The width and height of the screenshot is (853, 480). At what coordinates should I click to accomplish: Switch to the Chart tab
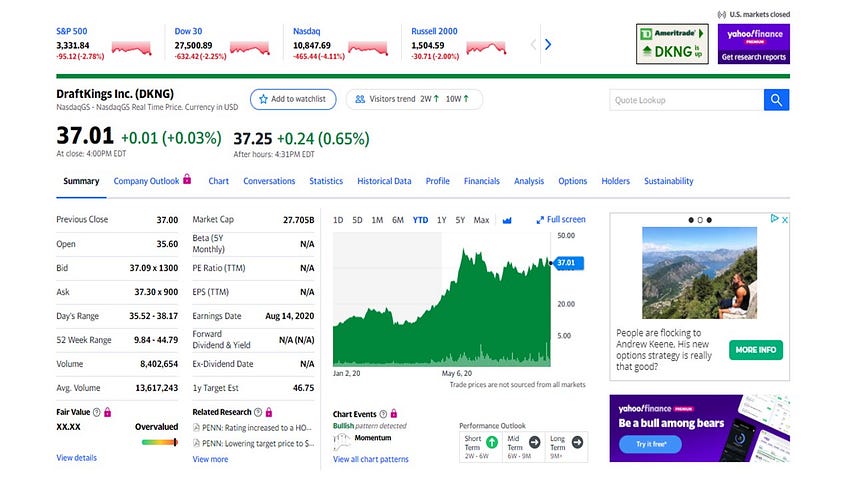[218, 181]
